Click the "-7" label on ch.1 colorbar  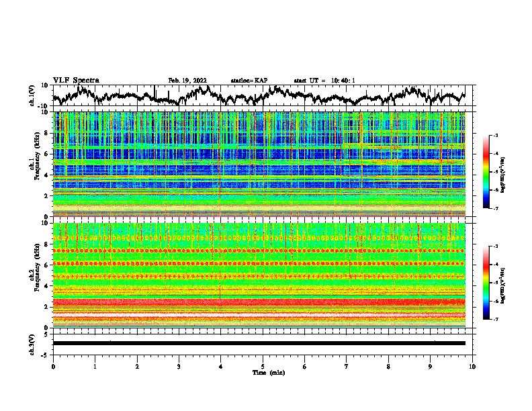pos(496,208)
